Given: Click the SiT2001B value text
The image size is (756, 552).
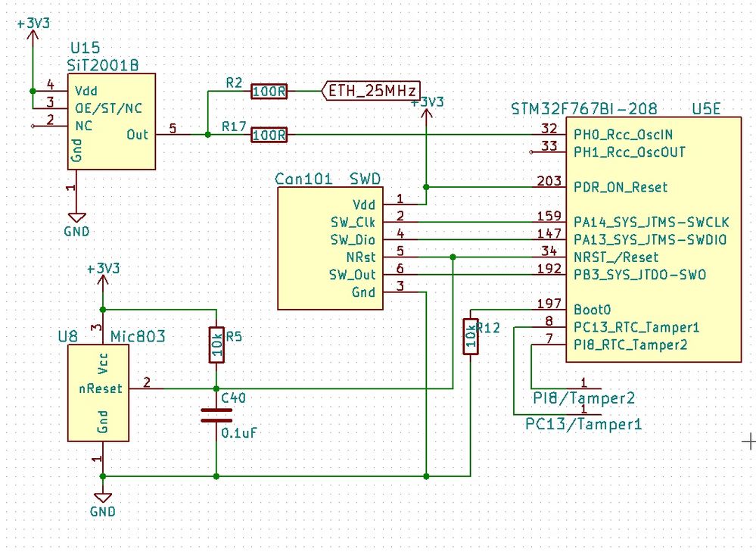Looking at the screenshot, I should tap(103, 65).
